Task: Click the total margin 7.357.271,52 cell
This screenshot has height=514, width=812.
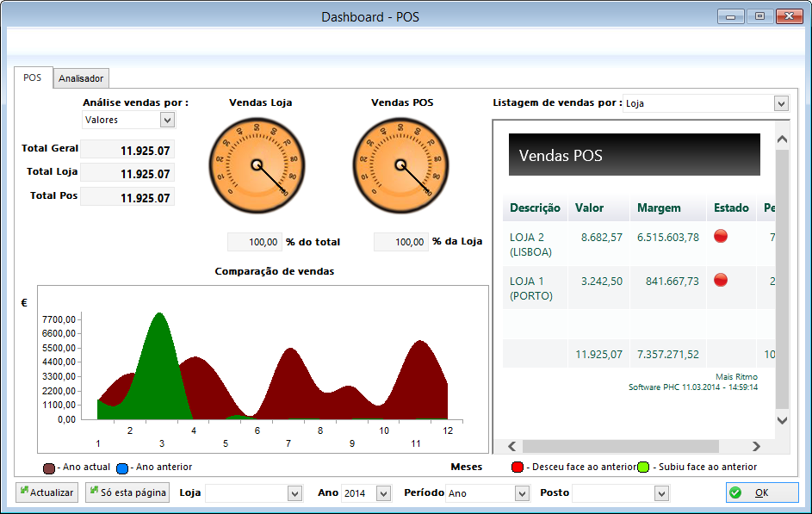Action: tap(668, 355)
